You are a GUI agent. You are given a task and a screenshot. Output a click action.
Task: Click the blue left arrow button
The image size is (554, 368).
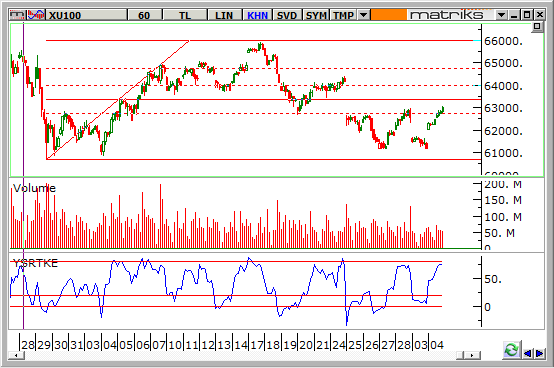(528, 353)
